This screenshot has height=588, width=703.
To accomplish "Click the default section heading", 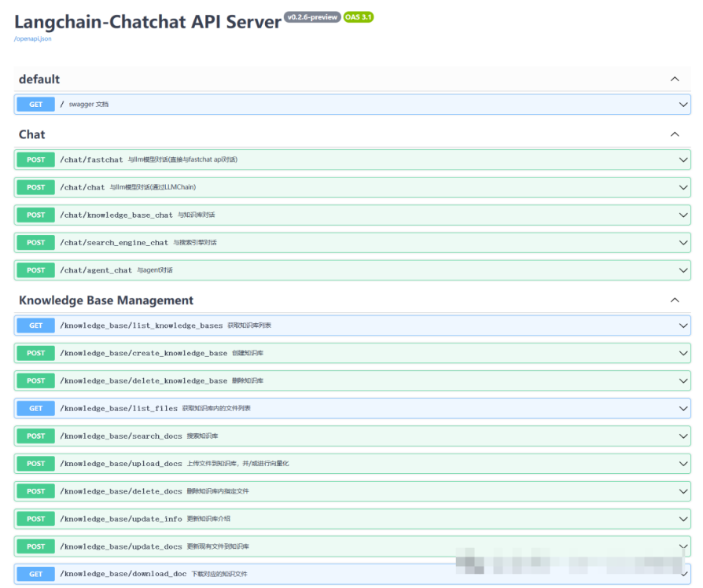I will (39, 79).
